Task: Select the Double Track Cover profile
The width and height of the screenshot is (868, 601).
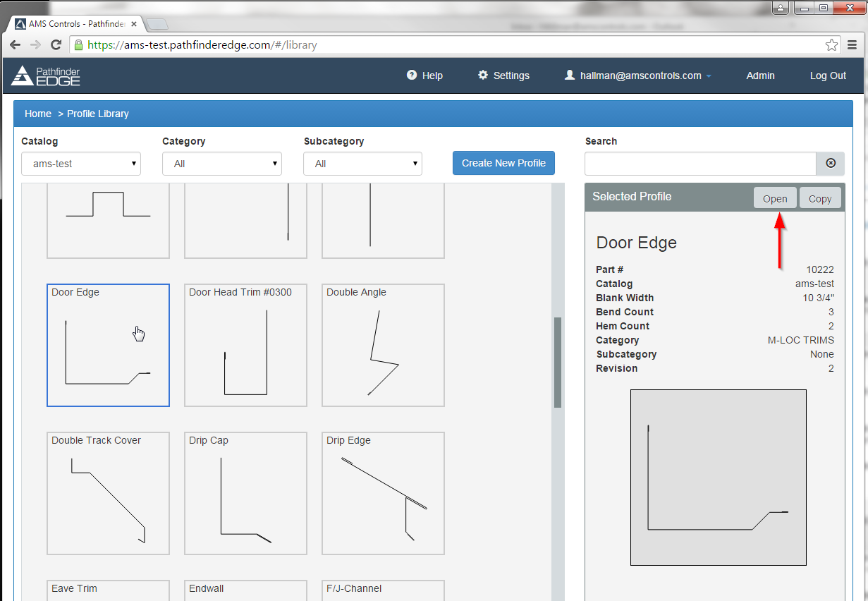Action: [108, 494]
